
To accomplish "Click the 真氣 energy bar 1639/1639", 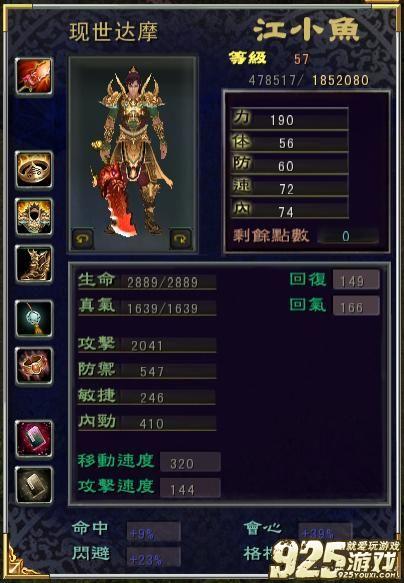I will coord(147,307).
